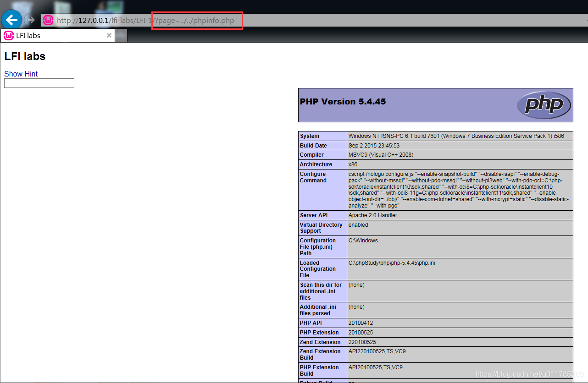This screenshot has width=588, height=383.
Task: Click the Additional .ini files parsed label
Action: click(318, 310)
